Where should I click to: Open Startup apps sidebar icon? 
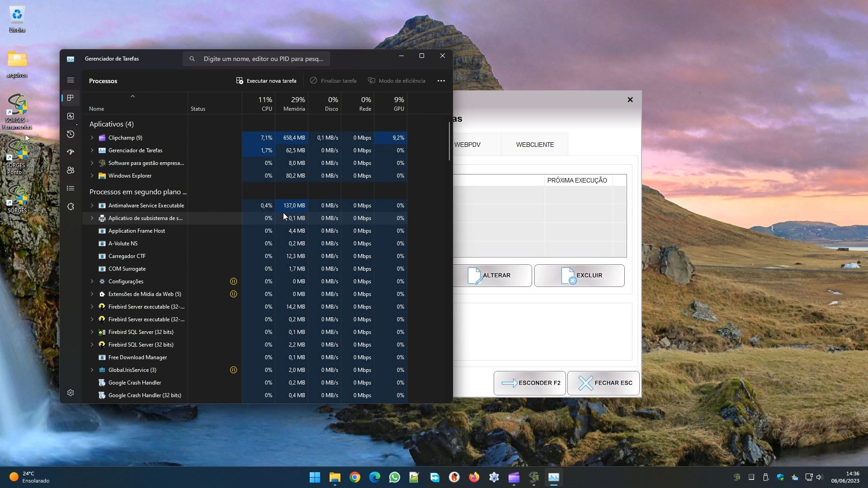coord(71,152)
